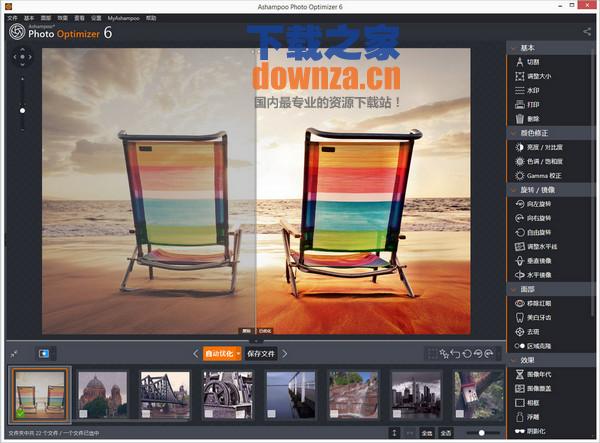Open the 帮助 menu
This screenshot has width=600, height=443.
[151, 18]
